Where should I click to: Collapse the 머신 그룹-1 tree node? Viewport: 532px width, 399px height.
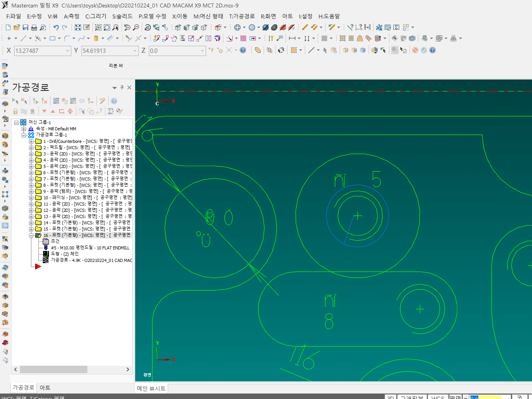click(x=16, y=123)
